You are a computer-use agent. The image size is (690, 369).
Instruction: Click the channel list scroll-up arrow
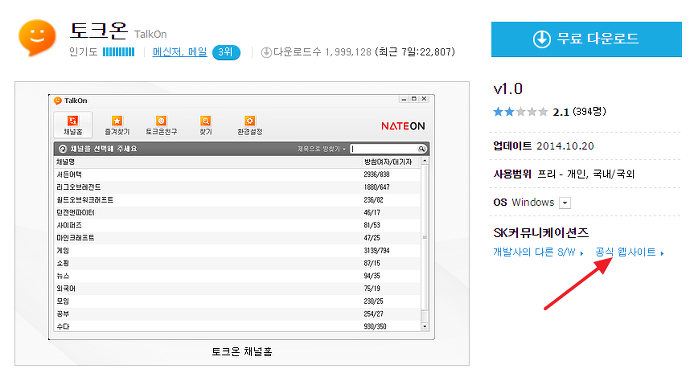[x=425, y=161]
